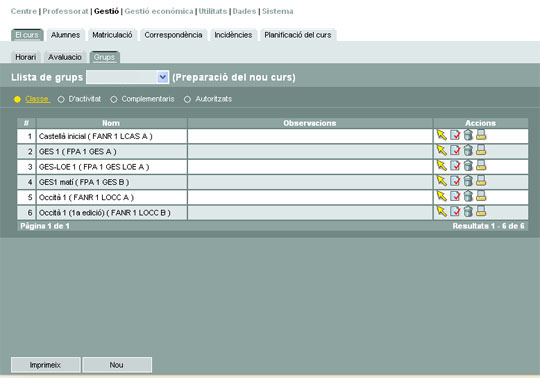Edit the GES1 matí group via checkmark icon
This screenshot has width=540, height=378.
click(455, 181)
